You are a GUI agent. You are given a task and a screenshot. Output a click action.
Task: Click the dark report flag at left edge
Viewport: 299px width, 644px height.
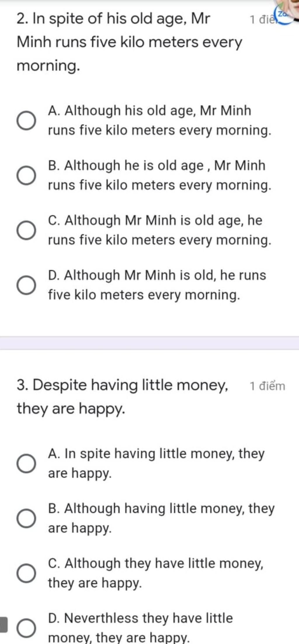[3, 624]
